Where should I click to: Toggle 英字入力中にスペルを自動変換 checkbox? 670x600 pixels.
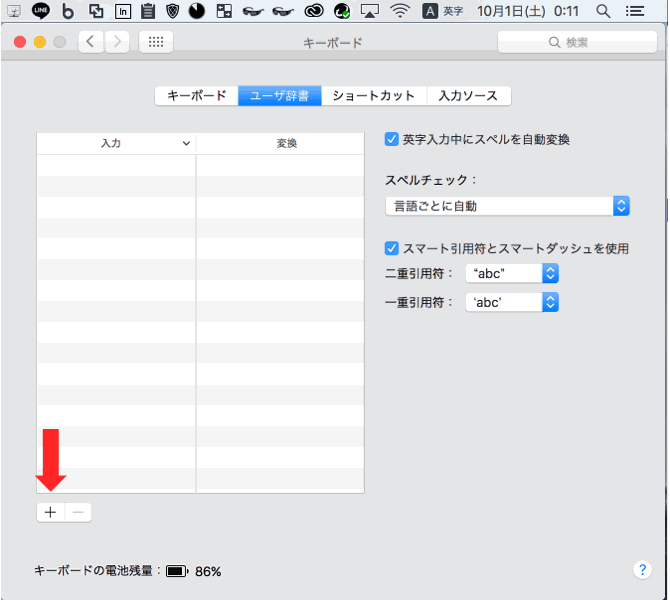coord(391,139)
